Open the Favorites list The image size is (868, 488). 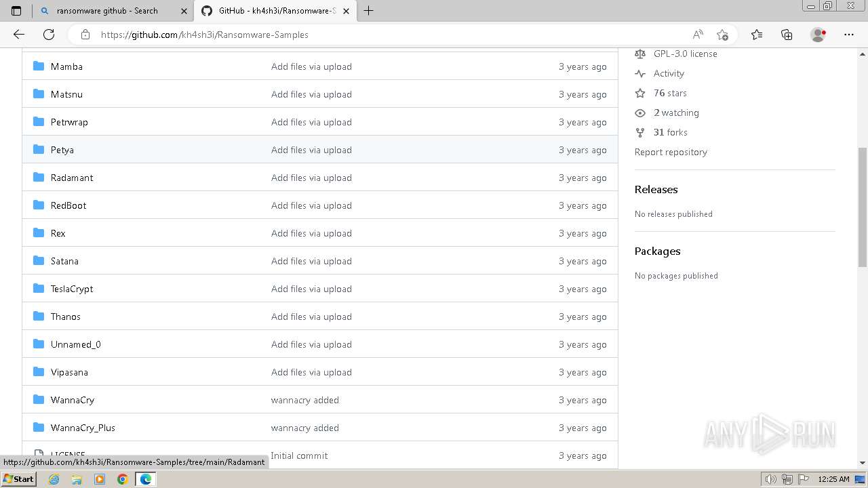(757, 35)
